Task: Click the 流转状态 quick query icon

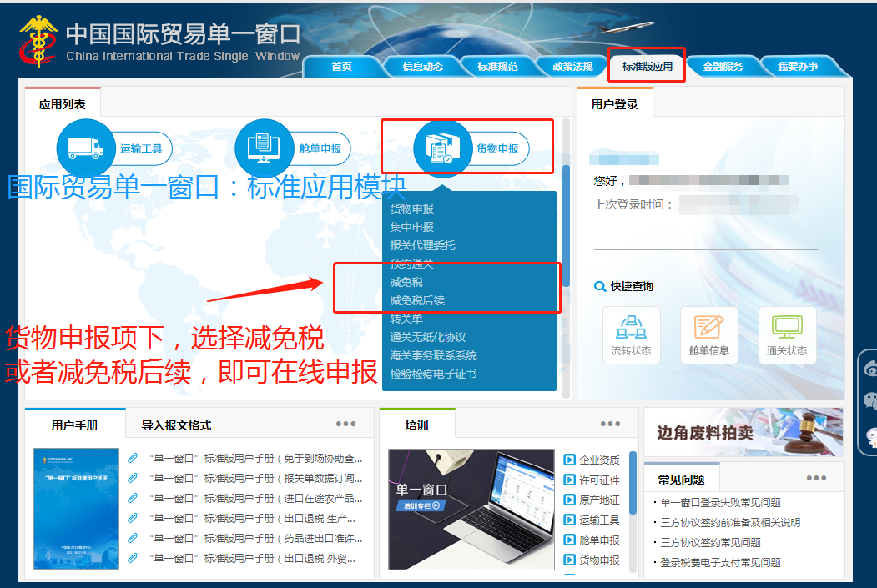Action: tap(631, 335)
